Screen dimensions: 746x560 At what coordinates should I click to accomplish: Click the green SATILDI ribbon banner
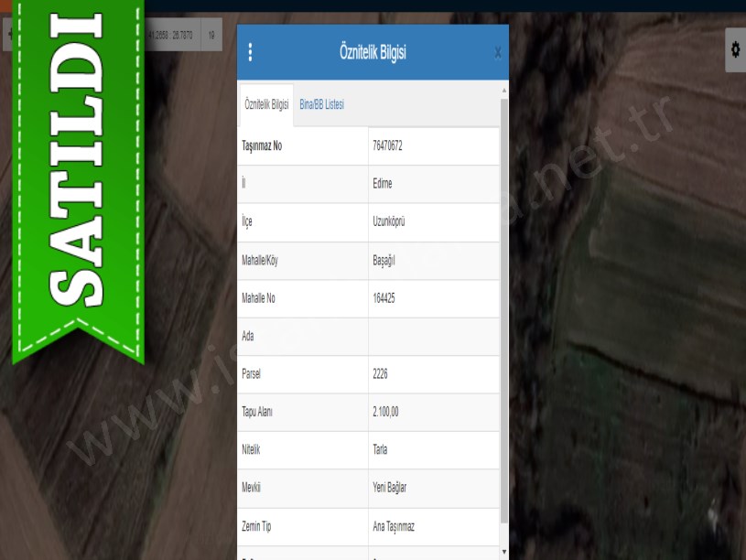[x=78, y=174]
